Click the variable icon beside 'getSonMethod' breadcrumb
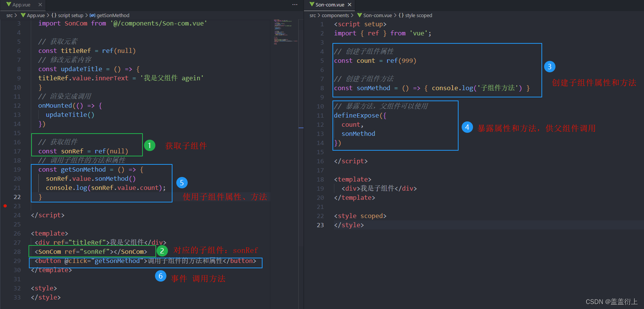The height and width of the screenshot is (309, 644). [92, 16]
